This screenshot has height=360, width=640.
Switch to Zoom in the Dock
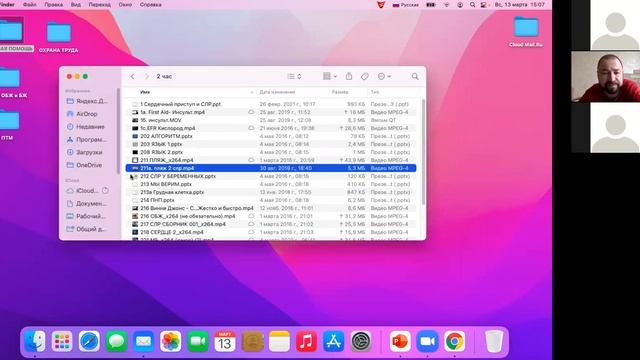point(427,341)
